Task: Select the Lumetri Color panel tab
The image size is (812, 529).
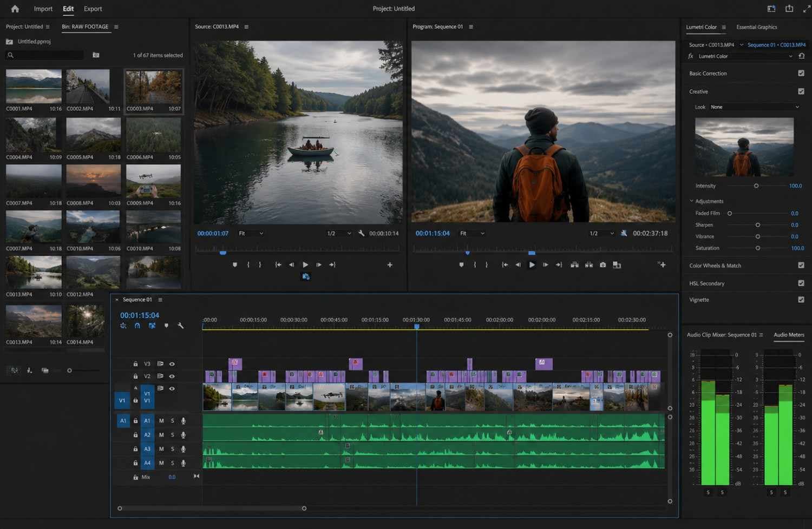Action: (701, 27)
